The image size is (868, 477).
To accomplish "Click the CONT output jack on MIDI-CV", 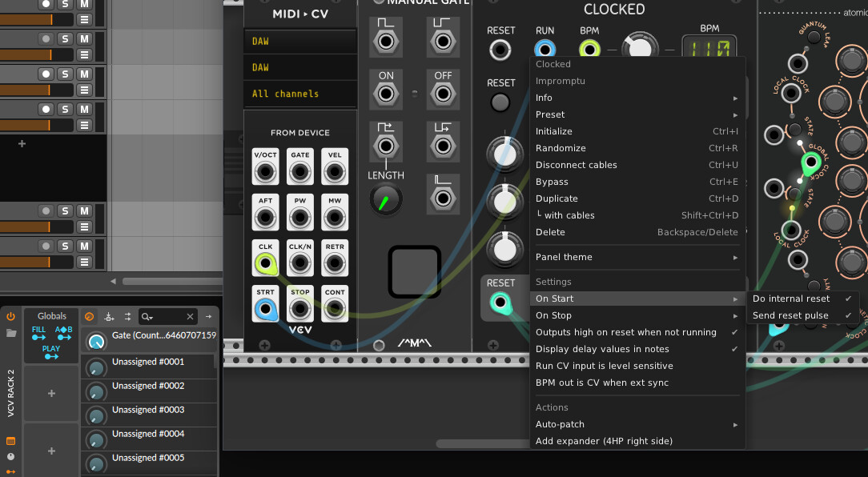I will tap(335, 309).
